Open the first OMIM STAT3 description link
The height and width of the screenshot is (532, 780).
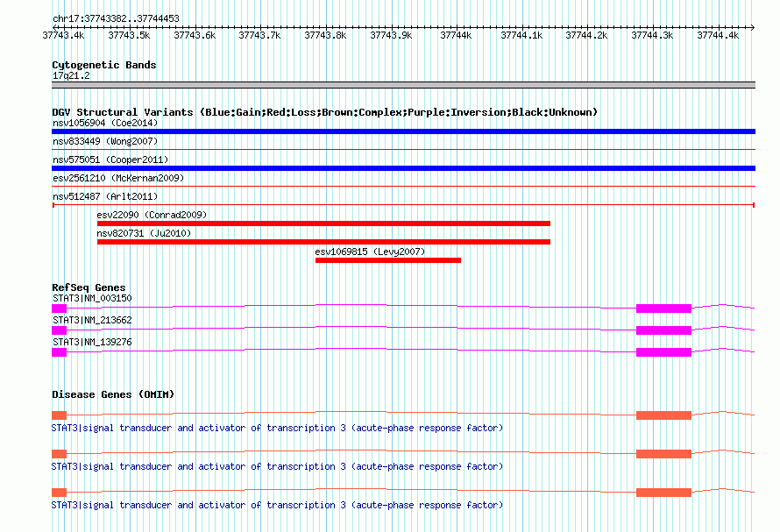click(x=277, y=428)
